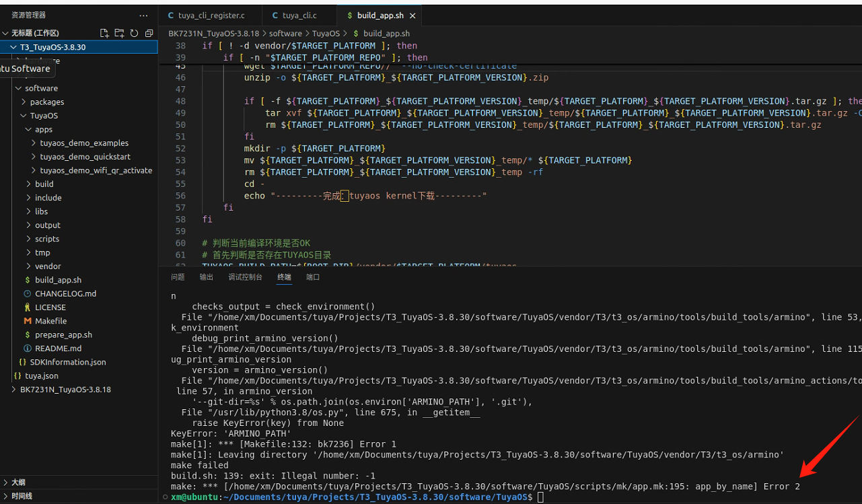Expand the tmp folder
This screenshot has height=504, width=862.
click(79, 252)
